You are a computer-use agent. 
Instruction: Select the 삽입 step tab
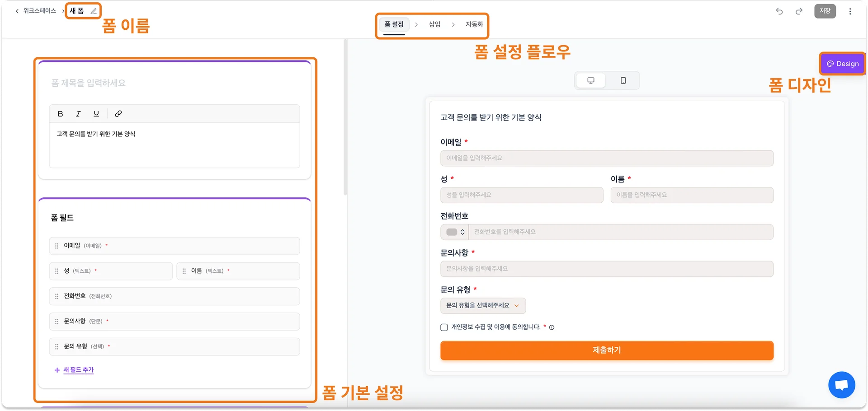[x=434, y=24]
